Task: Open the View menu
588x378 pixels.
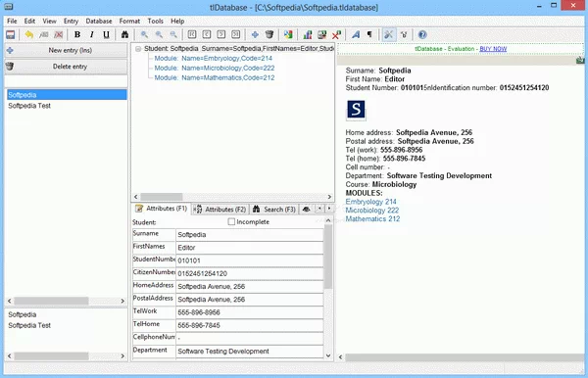Action: click(50, 21)
